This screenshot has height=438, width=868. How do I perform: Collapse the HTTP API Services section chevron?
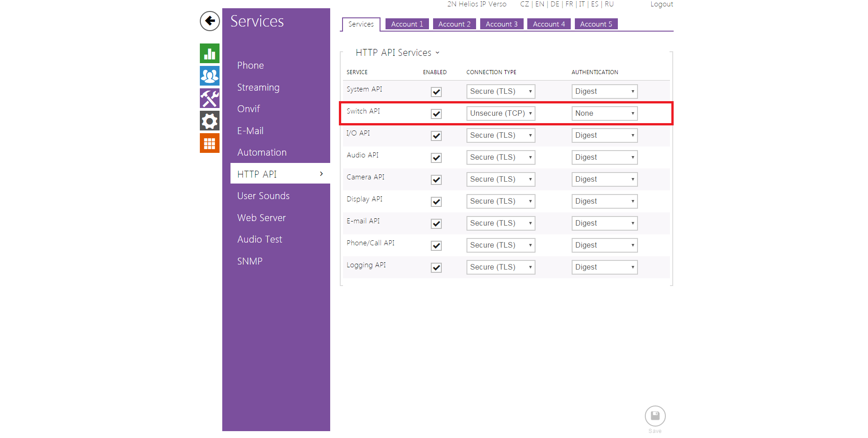coord(438,53)
